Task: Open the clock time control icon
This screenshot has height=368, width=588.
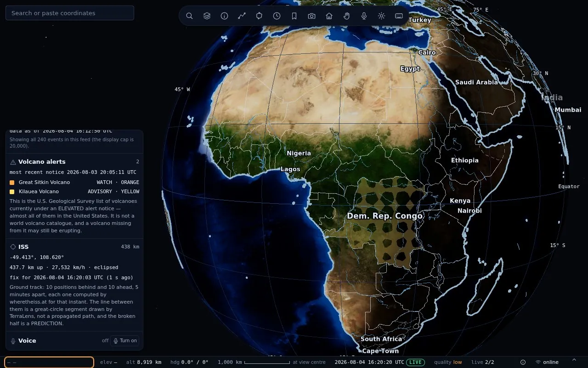Action: click(277, 16)
